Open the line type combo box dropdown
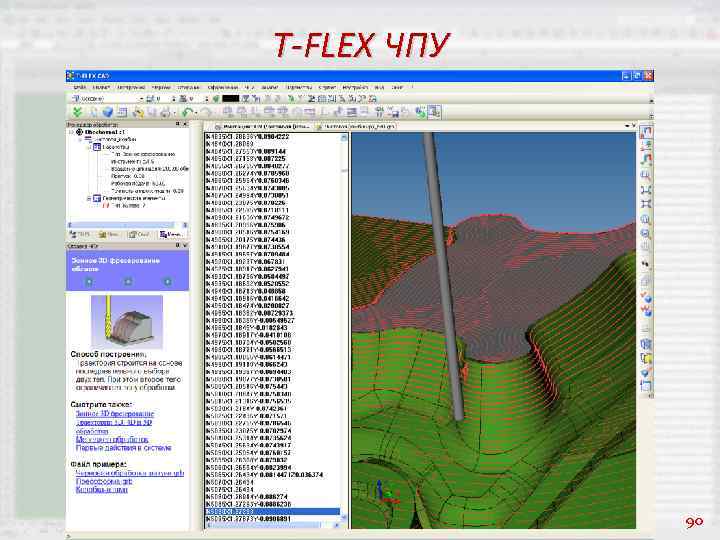Screen dimensions: 720x540 click(x=141, y=99)
